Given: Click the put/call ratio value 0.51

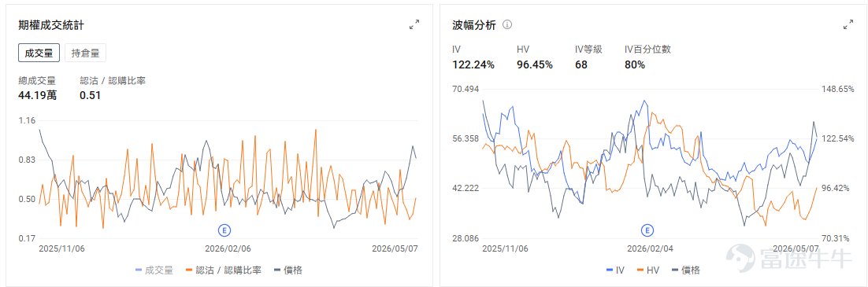Looking at the screenshot, I should click(90, 95).
